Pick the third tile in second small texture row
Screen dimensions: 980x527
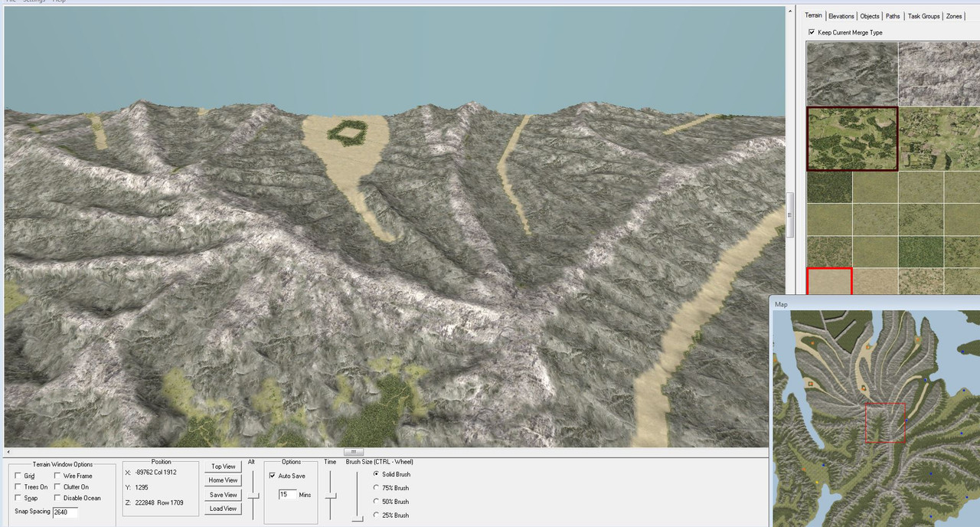(921, 219)
